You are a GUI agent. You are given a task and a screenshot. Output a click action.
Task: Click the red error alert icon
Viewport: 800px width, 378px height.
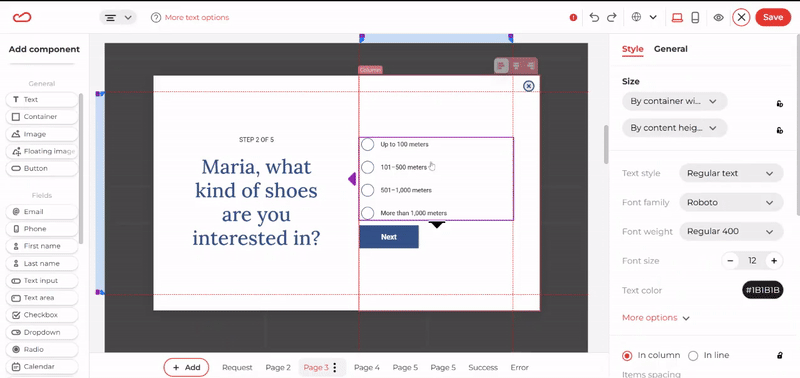[x=573, y=17]
